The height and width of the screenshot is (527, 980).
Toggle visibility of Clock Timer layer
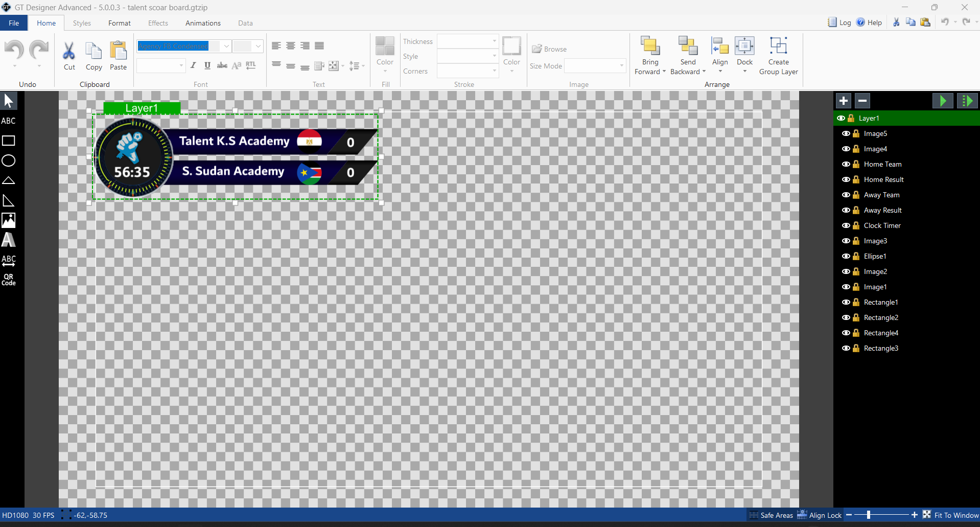pos(846,225)
